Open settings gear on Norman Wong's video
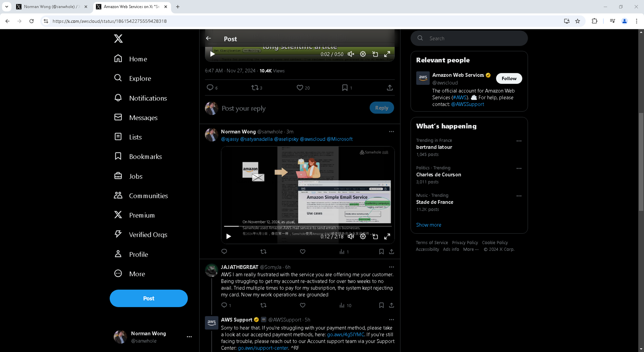 363,237
